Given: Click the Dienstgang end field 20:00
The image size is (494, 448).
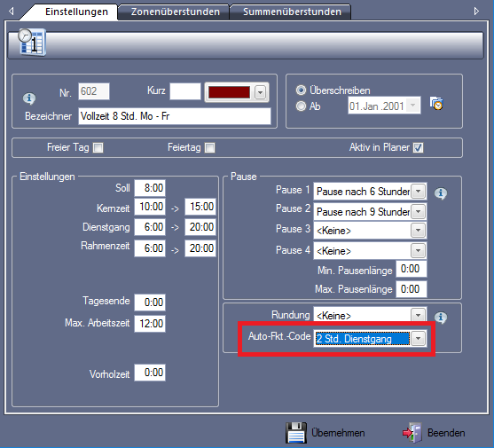Looking at the screenshot, I should (200, 227).
